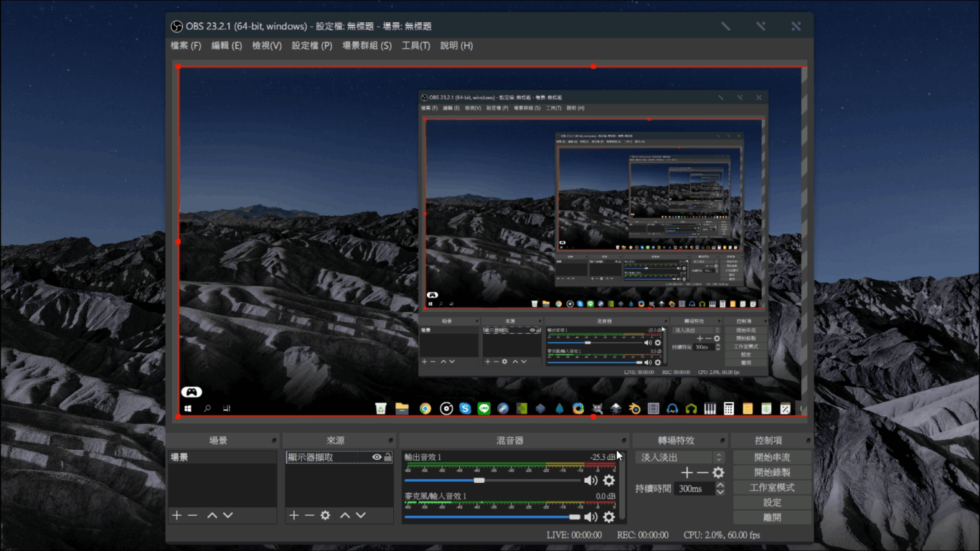Increase 持續時間 with the up arrow

(x=720, y=485)
